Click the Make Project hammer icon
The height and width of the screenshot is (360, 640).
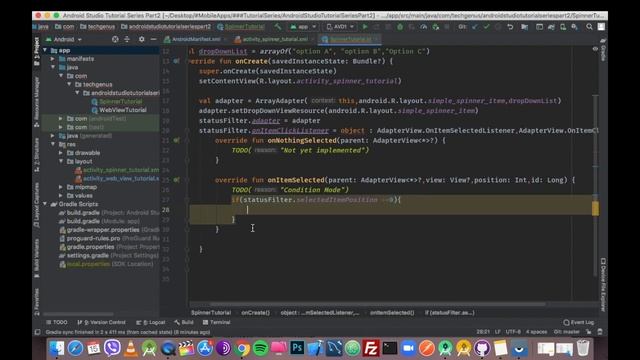click(x=278, y=27)
